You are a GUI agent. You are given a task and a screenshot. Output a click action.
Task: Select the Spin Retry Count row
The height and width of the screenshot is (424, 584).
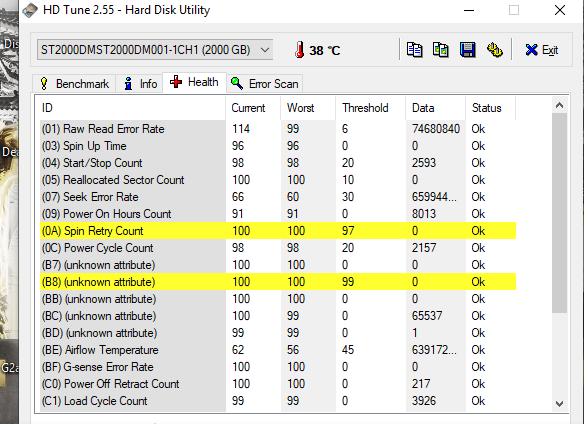tap(277, 231)
